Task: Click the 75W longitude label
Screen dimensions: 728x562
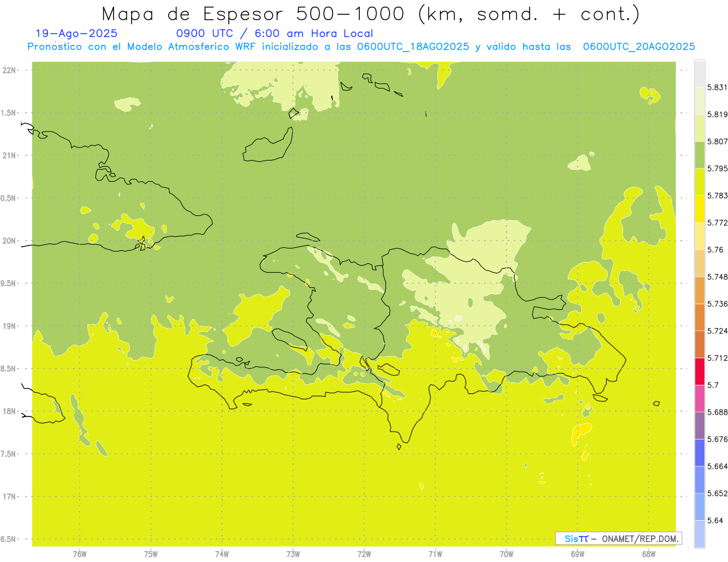Action: click(x=150, y=554)
